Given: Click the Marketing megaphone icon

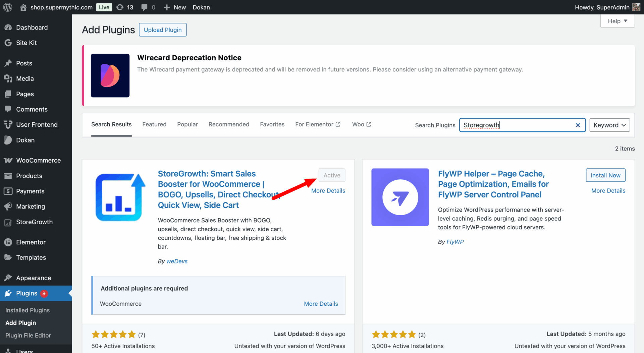Looking at the screenshot, I should pos(8,207).
